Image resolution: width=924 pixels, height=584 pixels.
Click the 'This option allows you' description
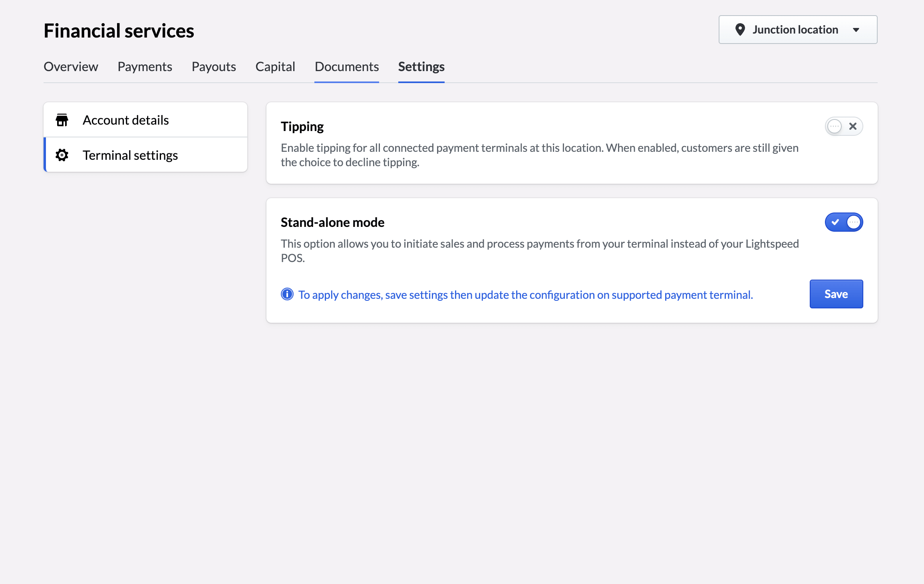(539, 251)
